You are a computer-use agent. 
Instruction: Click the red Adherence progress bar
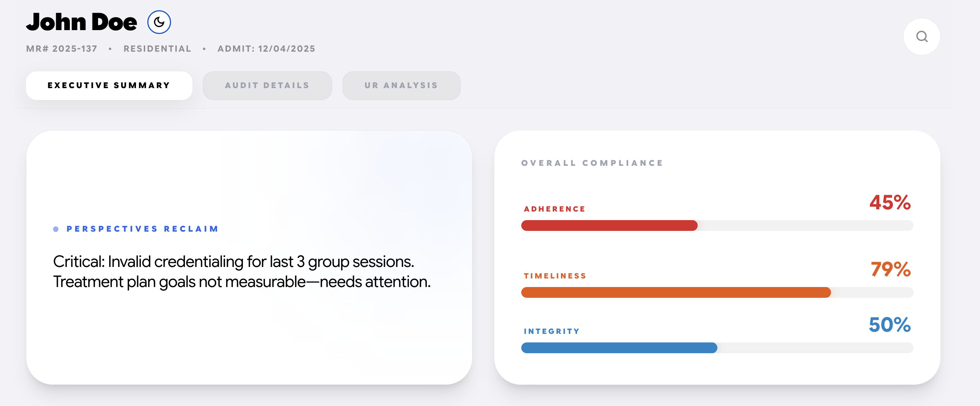pyautogui.click(x=609, y=225)
